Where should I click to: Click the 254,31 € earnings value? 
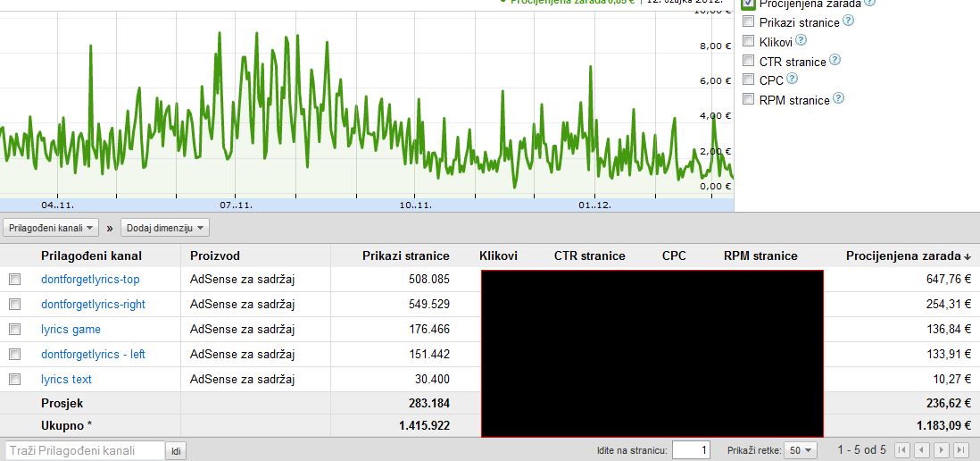pos(949,304)
